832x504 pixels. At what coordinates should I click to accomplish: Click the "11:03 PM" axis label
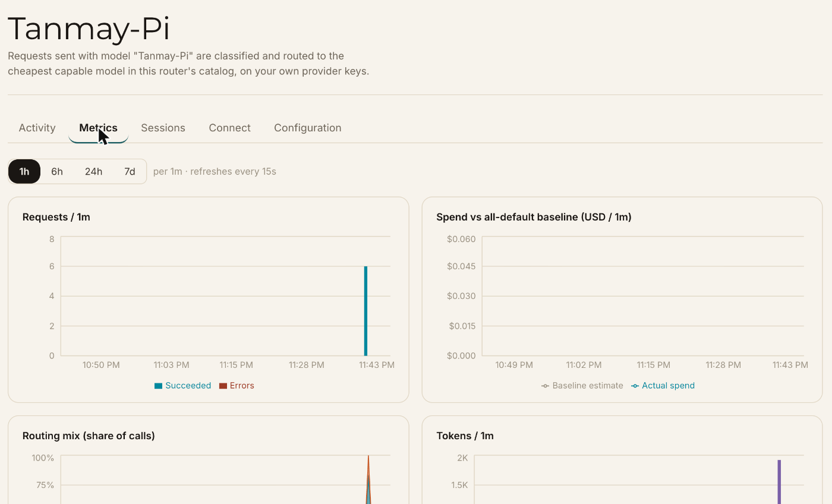(171, 365)
